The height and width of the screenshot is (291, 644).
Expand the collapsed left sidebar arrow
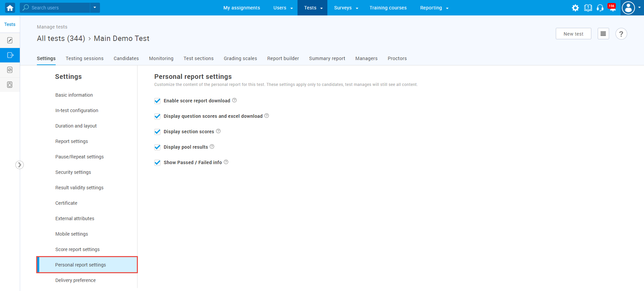click(x=19, y=165)
